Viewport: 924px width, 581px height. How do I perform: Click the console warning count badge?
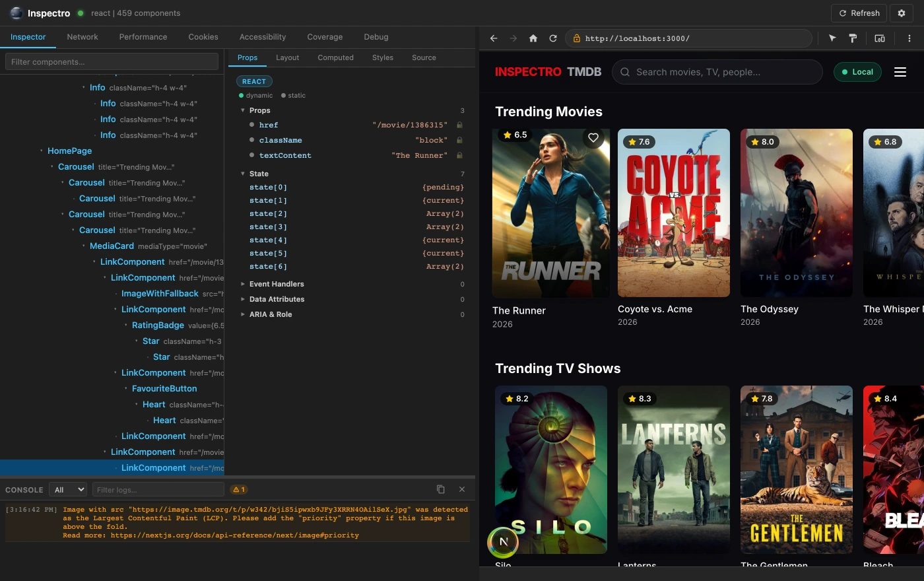(x=239, y=489)
